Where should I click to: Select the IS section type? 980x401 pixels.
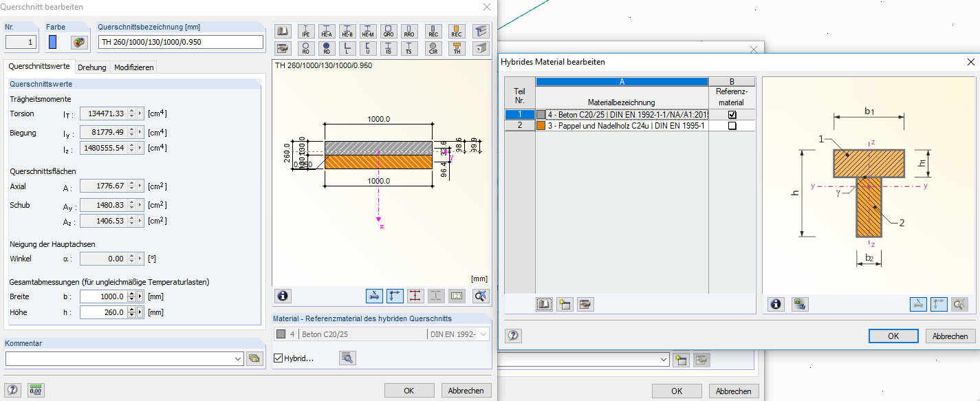pos(389,48)
